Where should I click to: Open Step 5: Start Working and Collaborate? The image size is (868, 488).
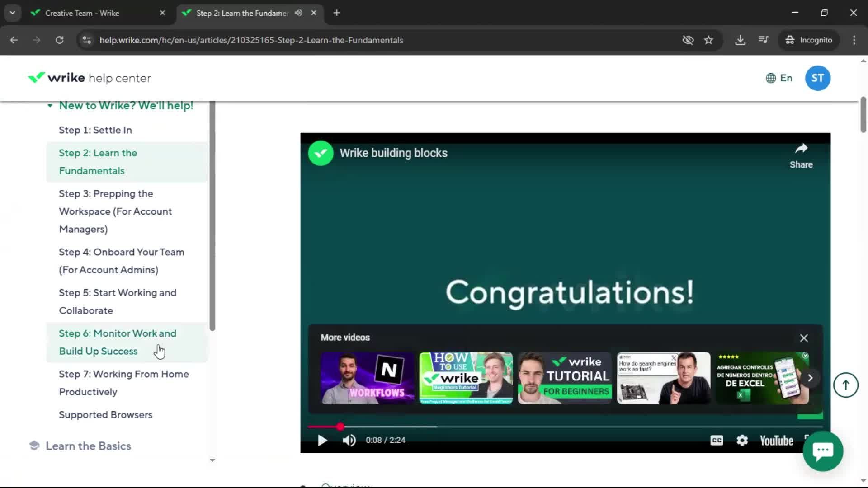(118, 302)
